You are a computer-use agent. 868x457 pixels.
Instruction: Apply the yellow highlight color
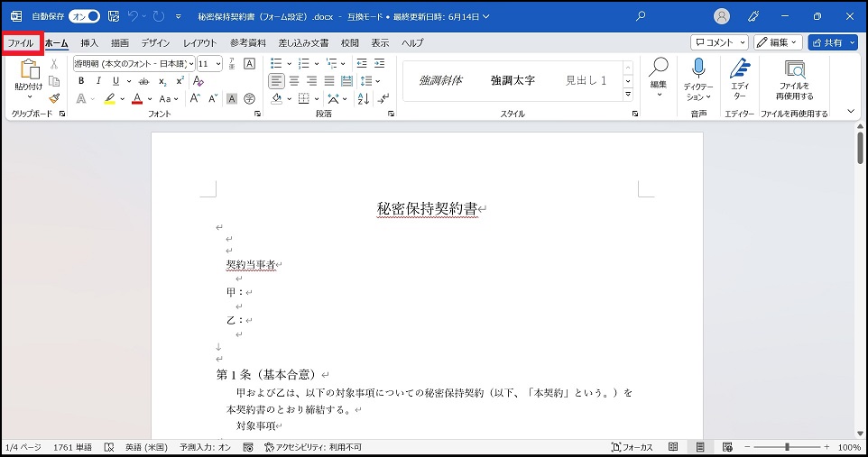tap(109, 99)
